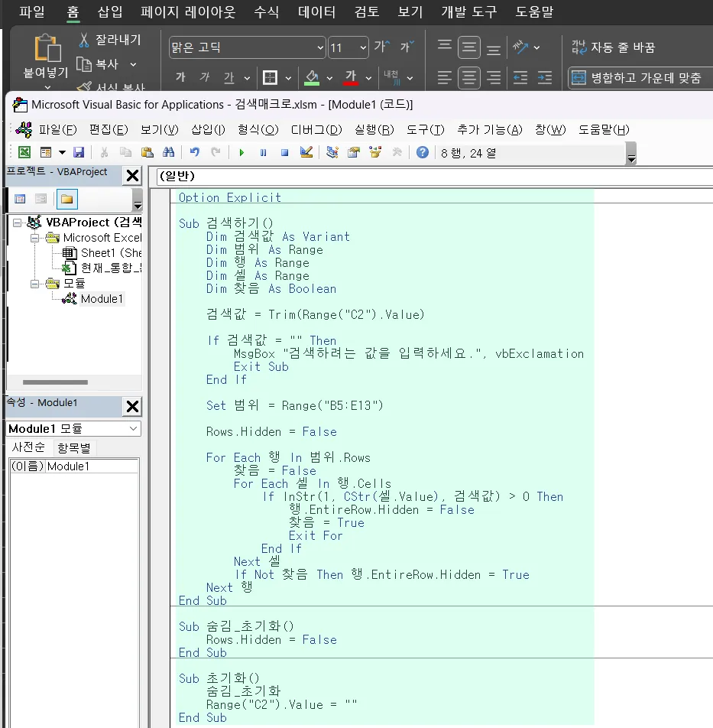Select Module1 in project tree

pyautogui.click(x=94, y=298)
